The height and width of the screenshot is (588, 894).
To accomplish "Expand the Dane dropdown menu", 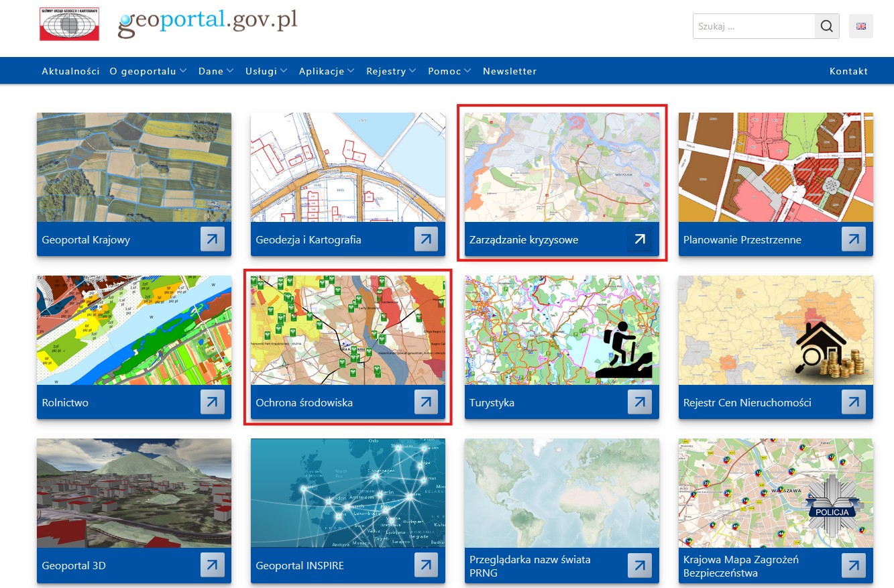I will tap(215, 71).
